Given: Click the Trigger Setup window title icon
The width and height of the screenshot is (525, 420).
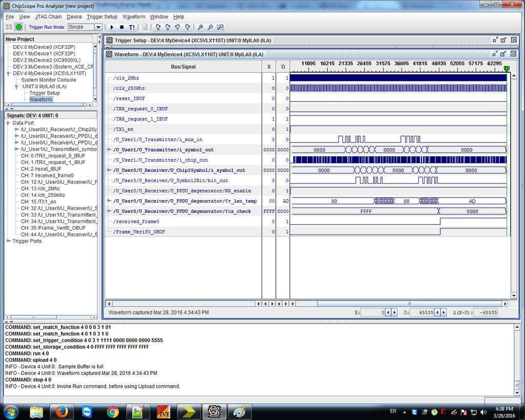Looking at the screenshot, I should point(109,40).
